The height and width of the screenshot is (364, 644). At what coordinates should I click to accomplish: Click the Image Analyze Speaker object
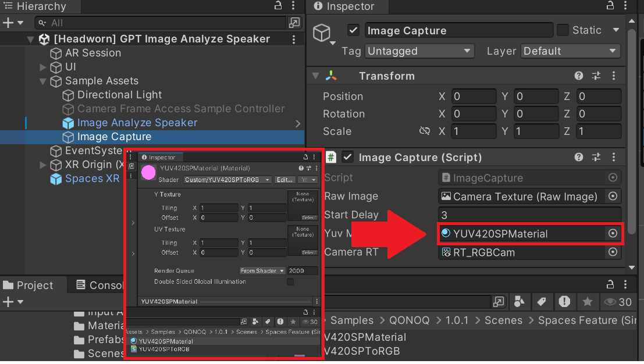(137, 123)
